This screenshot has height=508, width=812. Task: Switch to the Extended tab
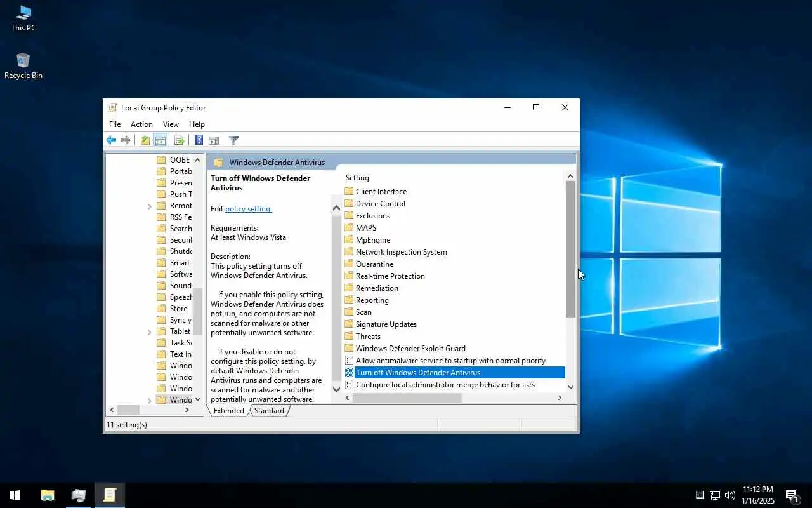click(229, 411)
